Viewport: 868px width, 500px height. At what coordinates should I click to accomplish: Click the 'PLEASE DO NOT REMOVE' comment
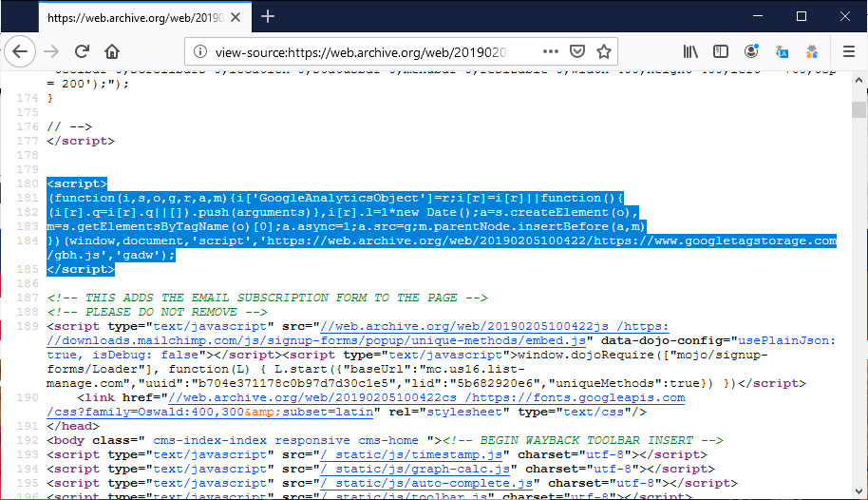coord(158,312)
